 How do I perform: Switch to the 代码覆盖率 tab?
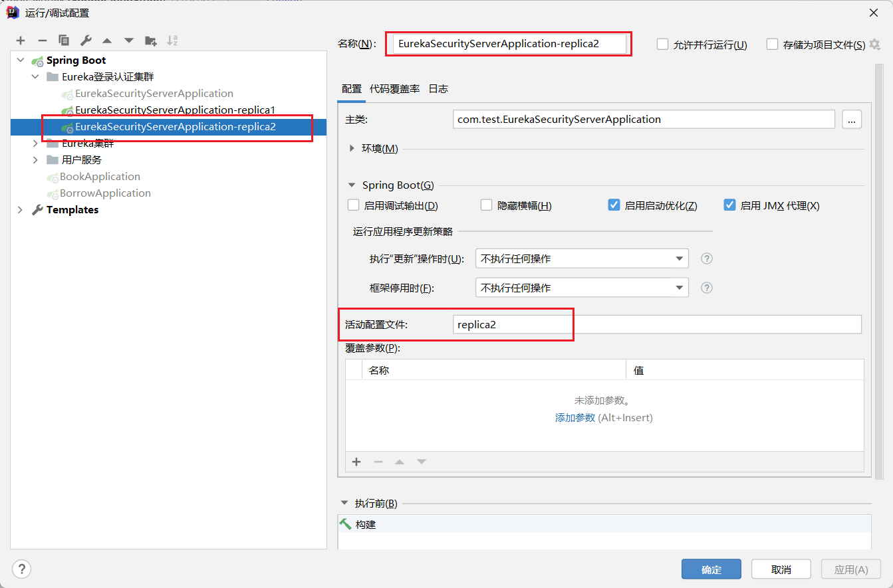point(395,89)
